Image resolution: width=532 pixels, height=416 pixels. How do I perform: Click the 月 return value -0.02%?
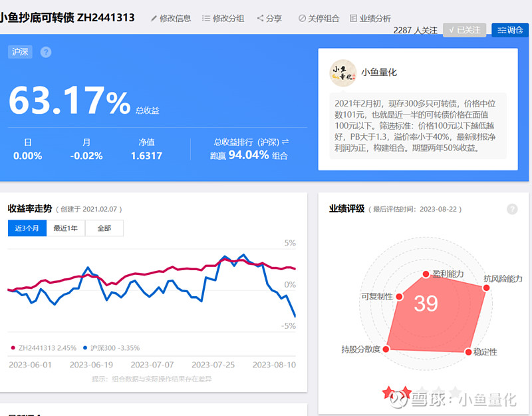[86, 156]
